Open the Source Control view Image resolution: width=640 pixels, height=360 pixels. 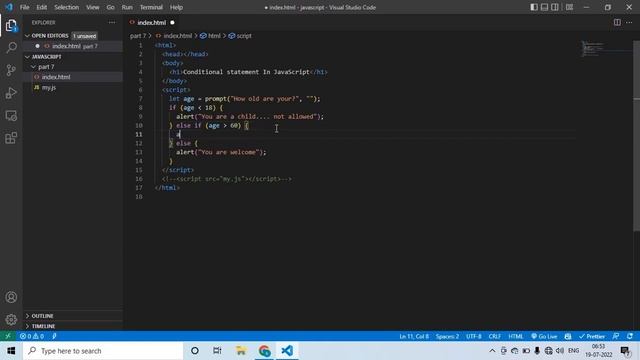pyautogui.click(x=11, y=70)
